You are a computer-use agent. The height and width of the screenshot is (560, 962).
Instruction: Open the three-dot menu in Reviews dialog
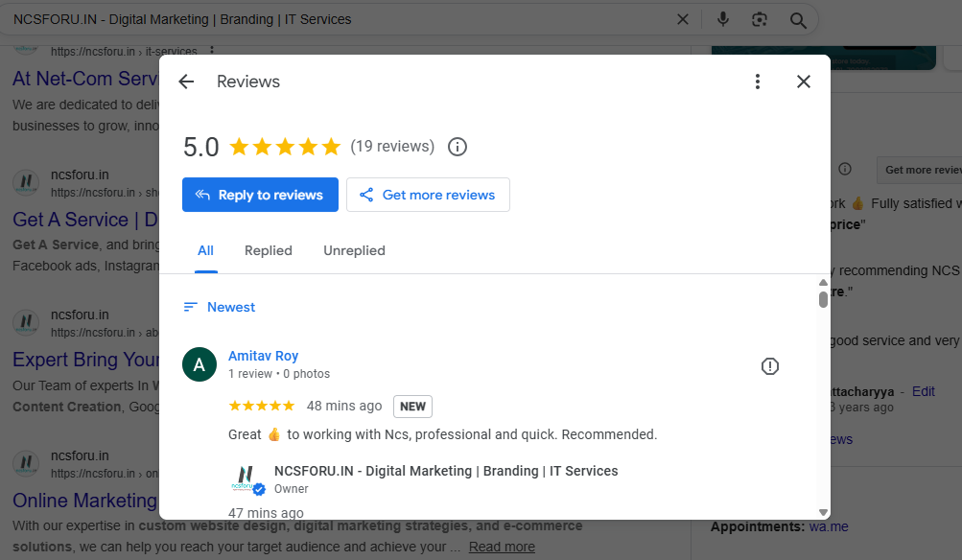758,82
